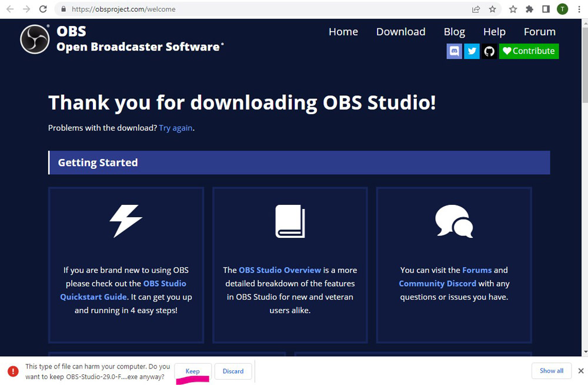Image resolution: width=588 pixels, height=385 pixels.
Task: Open Chrome three-dot menu
Action: 579,9
